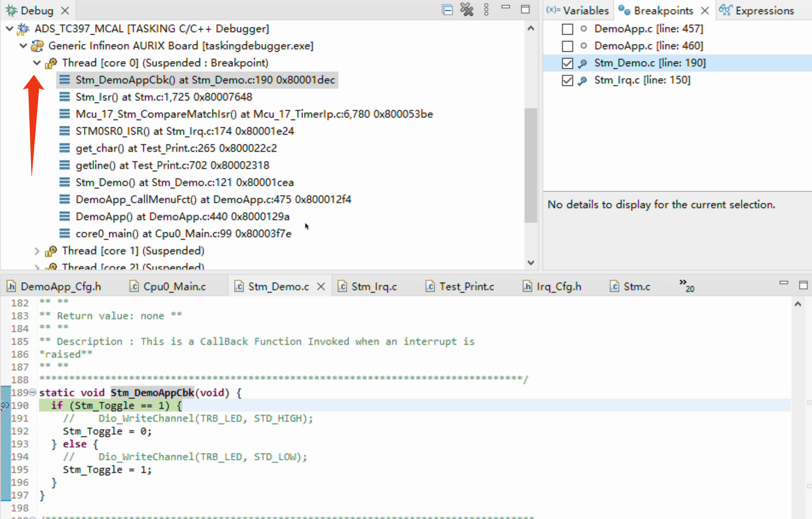The height and width of the screenshot is (519, 812).
Task: Collapse Thread core 0 node
Action: click(x=37, y=63)
